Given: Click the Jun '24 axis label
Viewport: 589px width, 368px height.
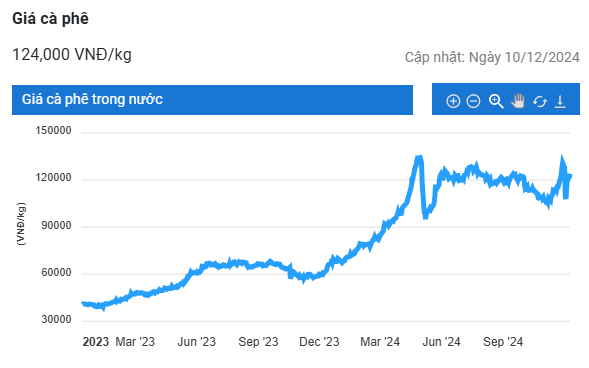Looking at the screenshot, I should [x=441, y=342].
